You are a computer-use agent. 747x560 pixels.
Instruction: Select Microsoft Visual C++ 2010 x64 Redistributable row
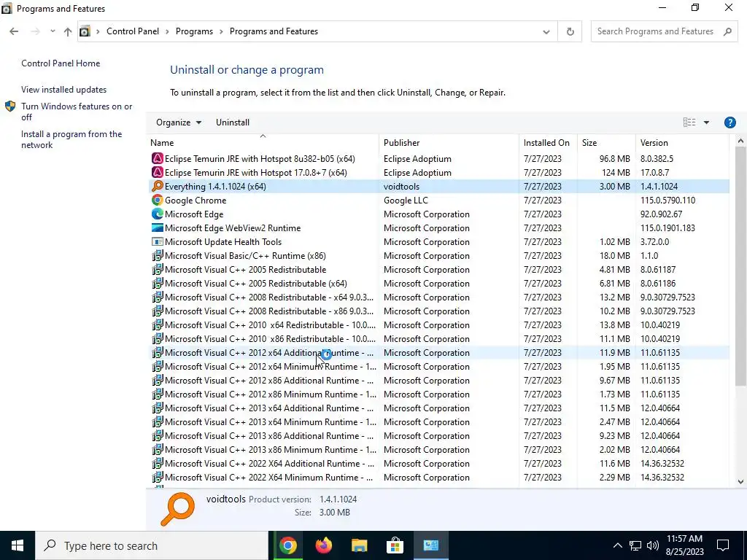[x=438, y=324]
